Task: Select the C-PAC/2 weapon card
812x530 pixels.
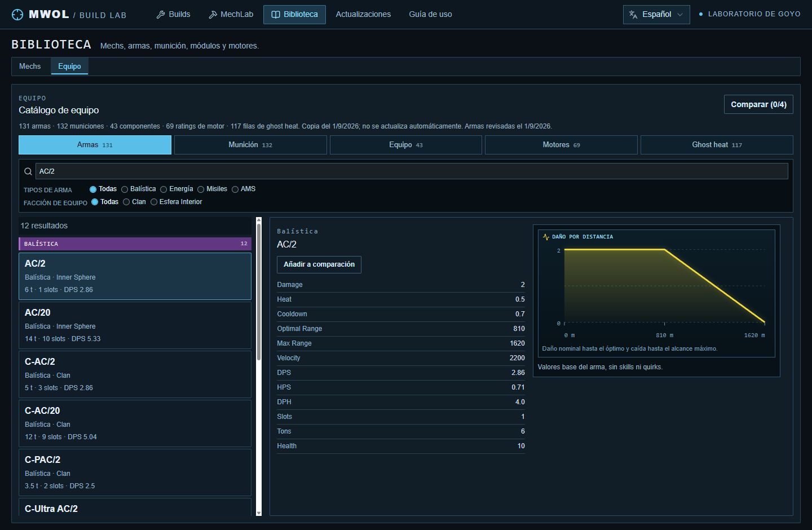Action: coord(135,472)
